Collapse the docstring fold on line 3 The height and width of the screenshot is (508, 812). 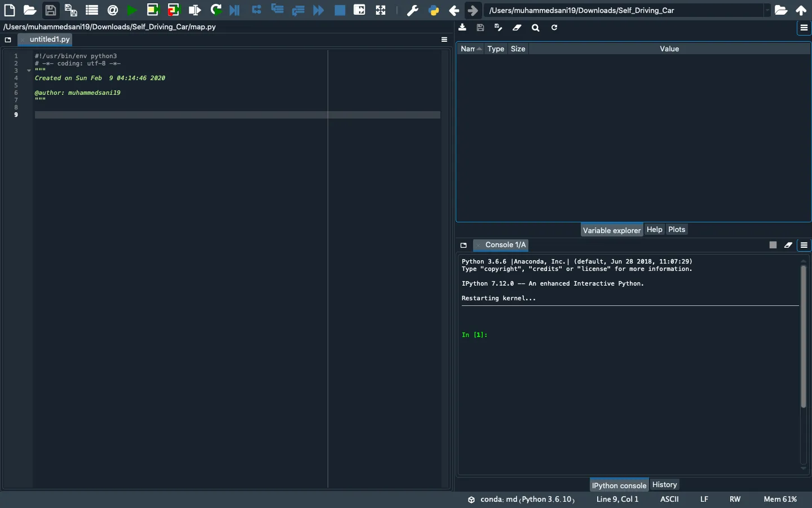[x=29, y=71]
